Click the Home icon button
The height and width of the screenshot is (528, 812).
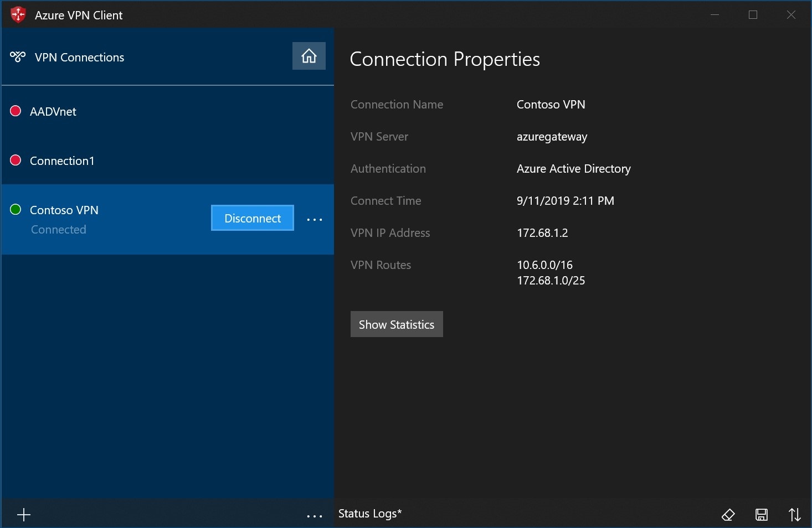click(x=309, y=56)
